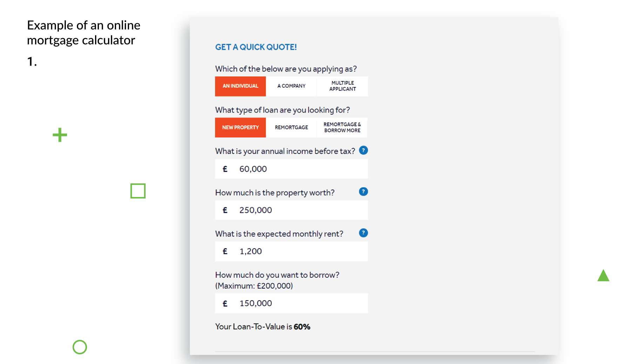Image resolution: width=619 pixels, height=364 pixels.
Task: Click the property worth field showing 250,000
Action: pyautogui.click(x=291, y=210)
